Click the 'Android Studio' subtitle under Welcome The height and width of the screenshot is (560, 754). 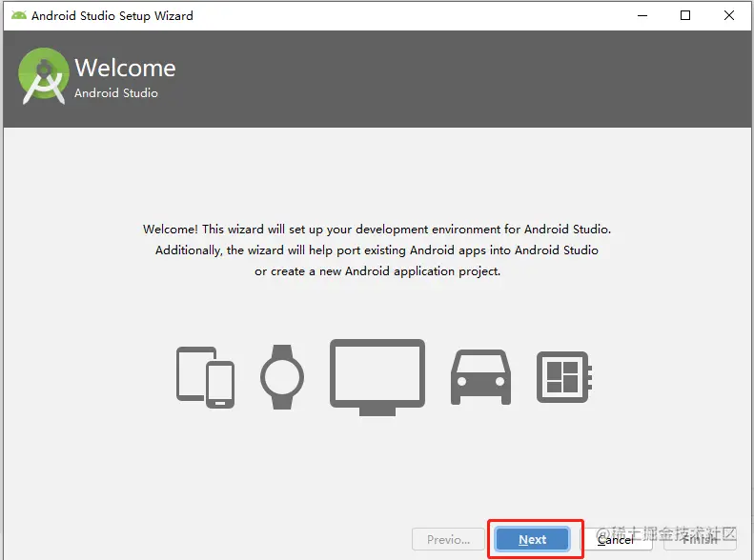tap(116, 92)
